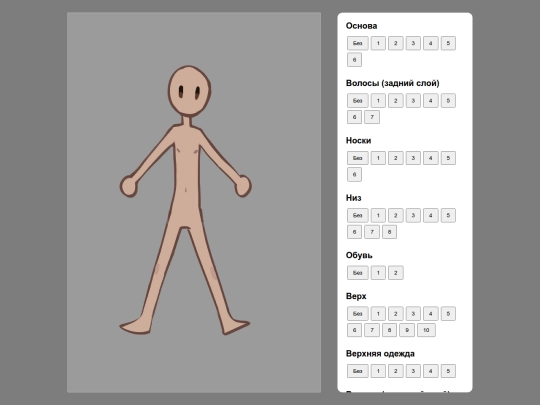This screenshot has height=405, width=540.
Task: Pick option 6 under Носки
Action: pos(354,174)
